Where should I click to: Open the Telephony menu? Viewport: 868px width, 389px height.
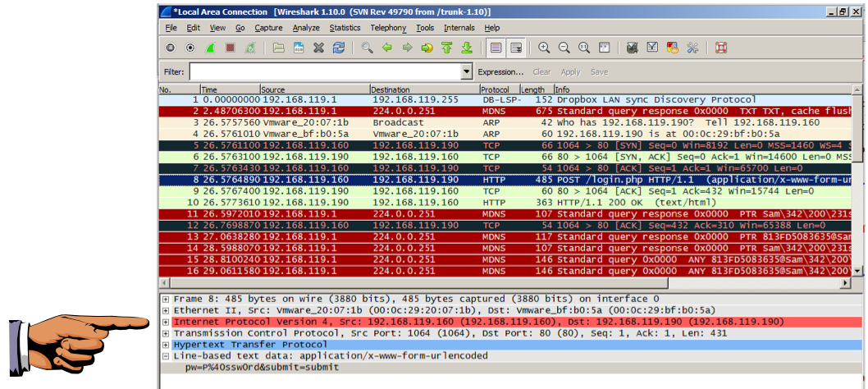(x=388, y=28)
